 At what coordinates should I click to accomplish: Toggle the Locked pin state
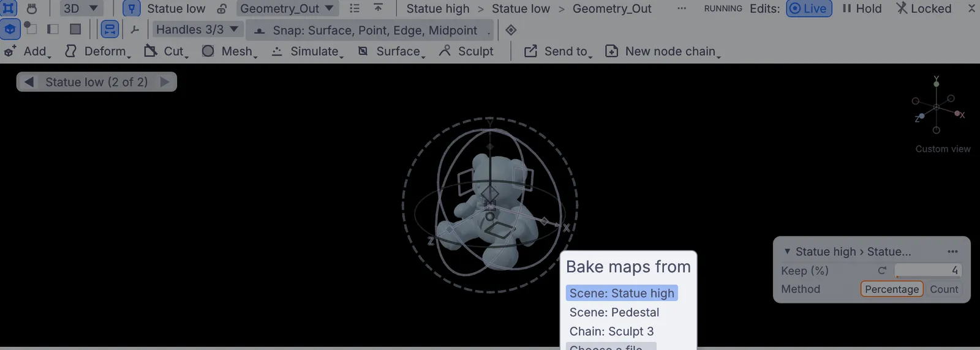[924, 9]
